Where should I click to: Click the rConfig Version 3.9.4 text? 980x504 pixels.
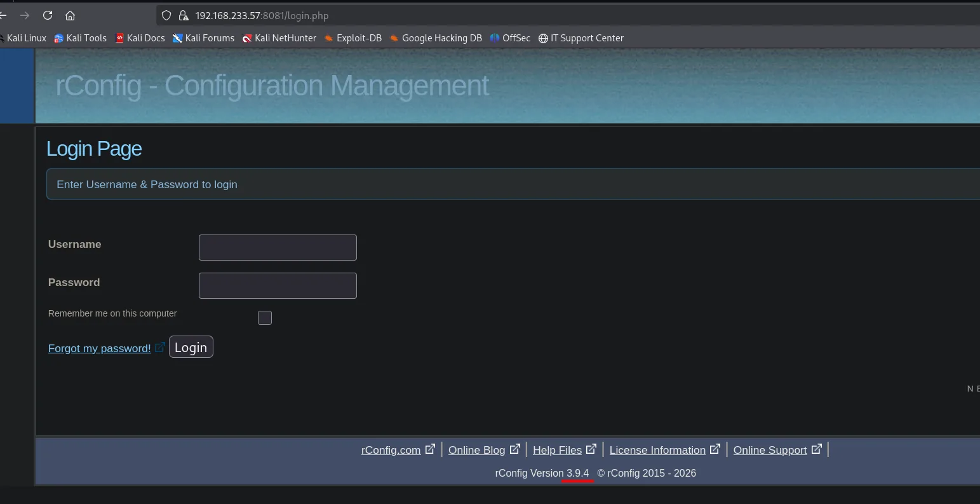[x=542, y=473]
